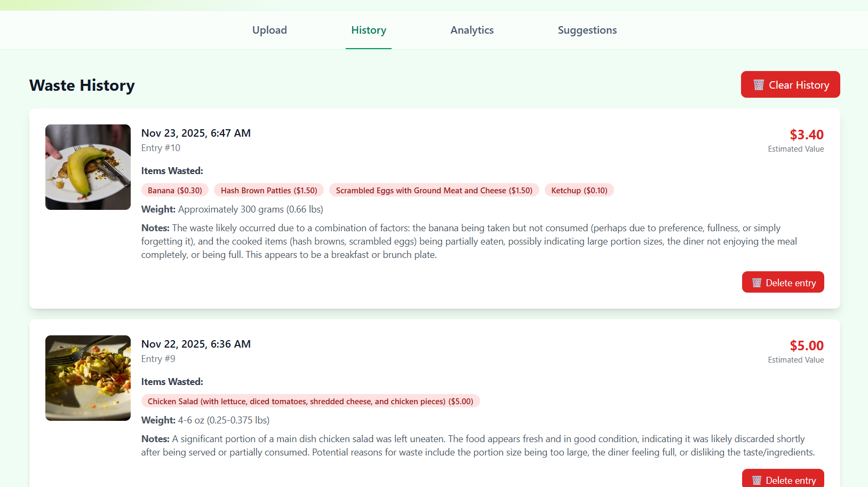The width and height of the screenshot is (868, 487).
Task: Click the $3.40 estimated value
Action: pyautogui.click(x=807, y=135)
